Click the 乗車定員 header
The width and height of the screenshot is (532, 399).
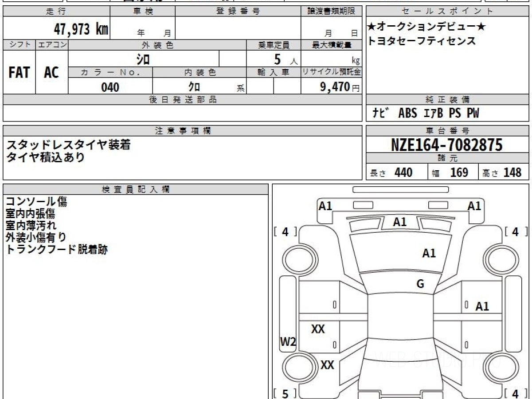pyautogui.click(x=274, y=45)
